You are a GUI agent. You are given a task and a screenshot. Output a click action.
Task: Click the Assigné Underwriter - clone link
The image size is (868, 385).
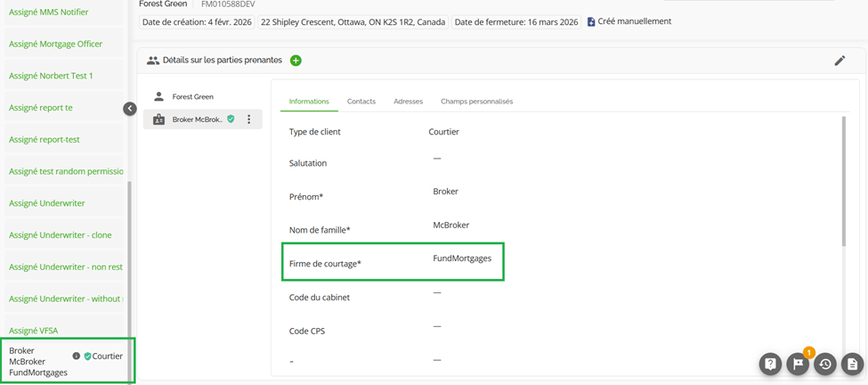pyautogui.click(x=61, y=235)
